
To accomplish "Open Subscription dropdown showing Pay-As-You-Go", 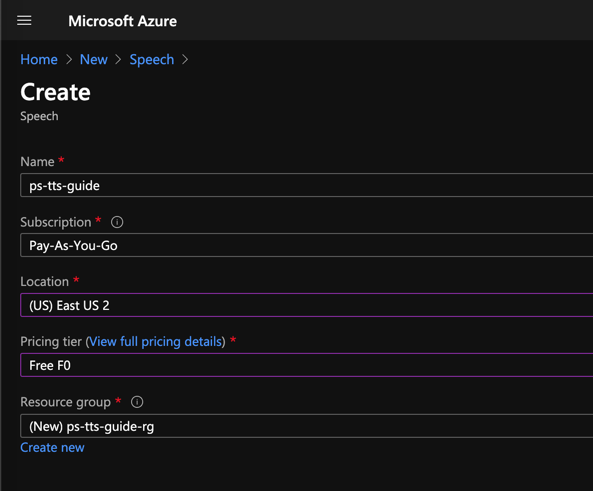I will coord(307,246).
